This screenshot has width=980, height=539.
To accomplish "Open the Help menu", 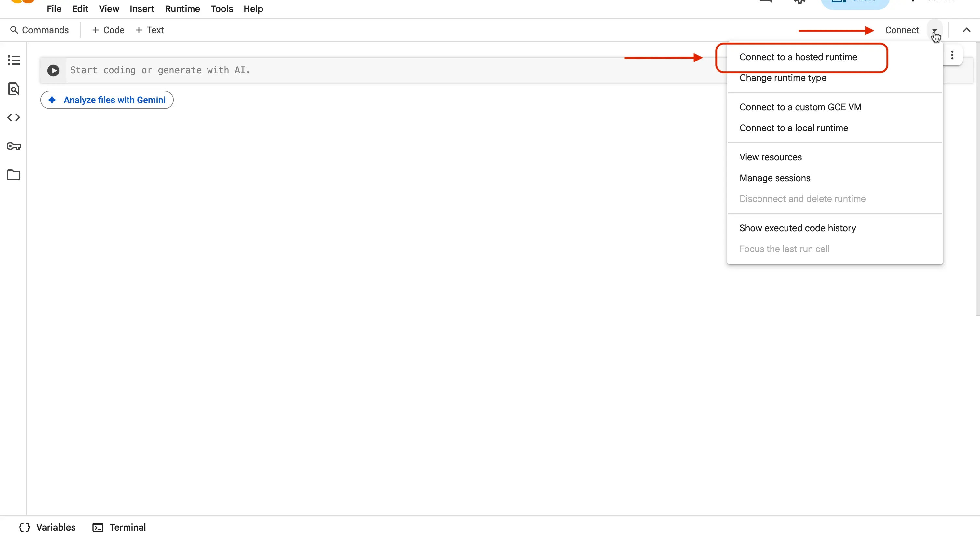I will 253,9.
